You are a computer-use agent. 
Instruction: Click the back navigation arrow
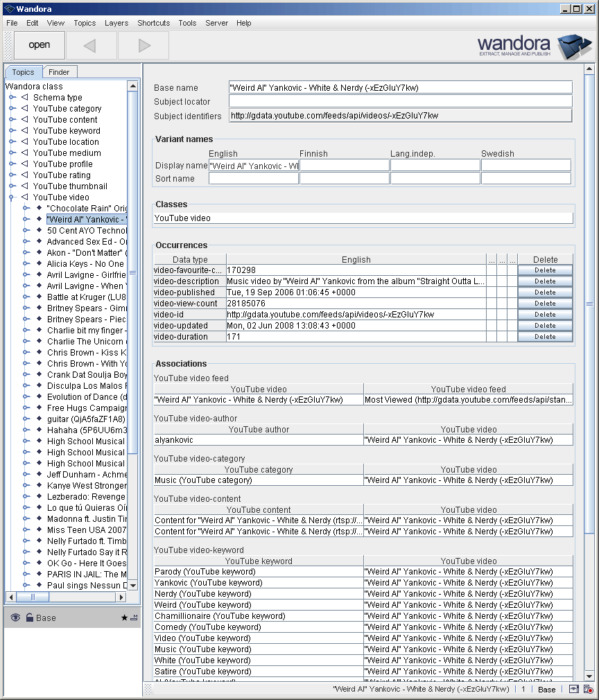(91, 46)
